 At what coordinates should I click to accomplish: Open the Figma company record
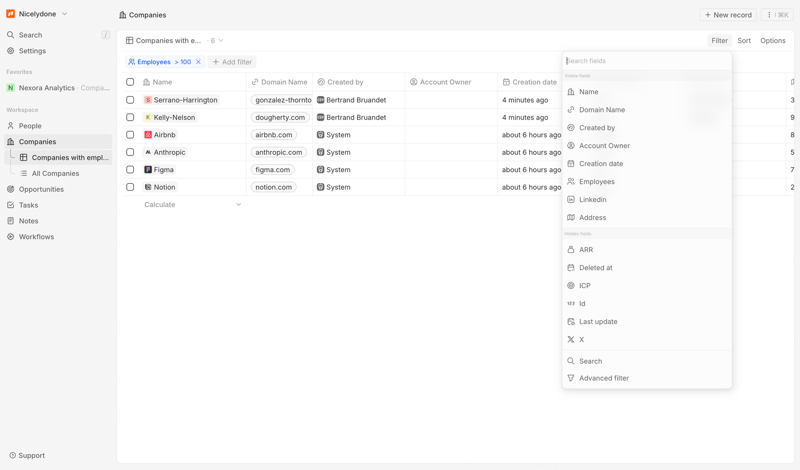coord(159,169)
